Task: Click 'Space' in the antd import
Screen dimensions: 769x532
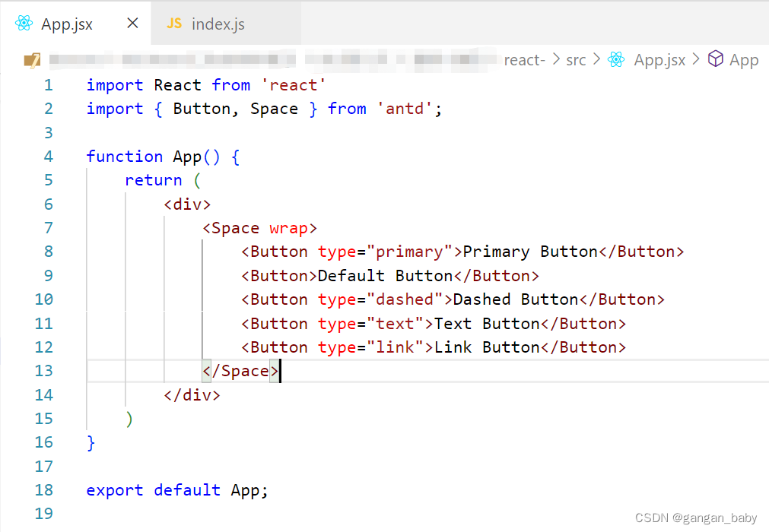Action: click(x=274, y=109)
